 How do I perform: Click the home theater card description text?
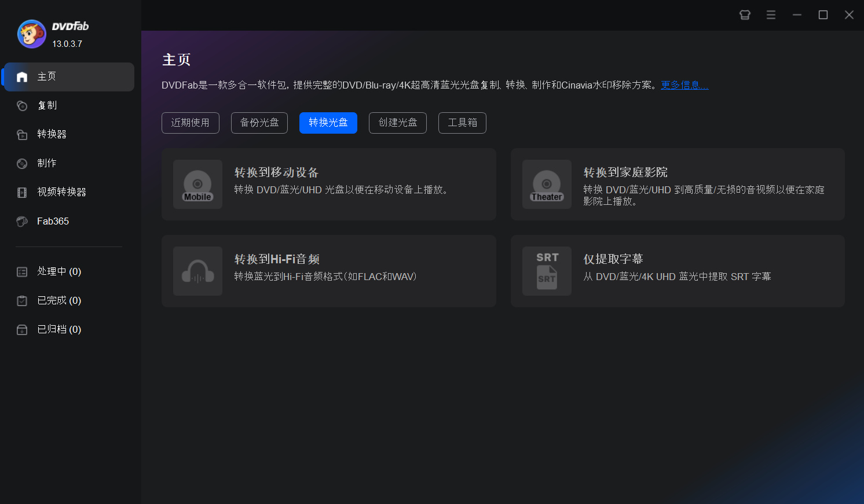704,196
